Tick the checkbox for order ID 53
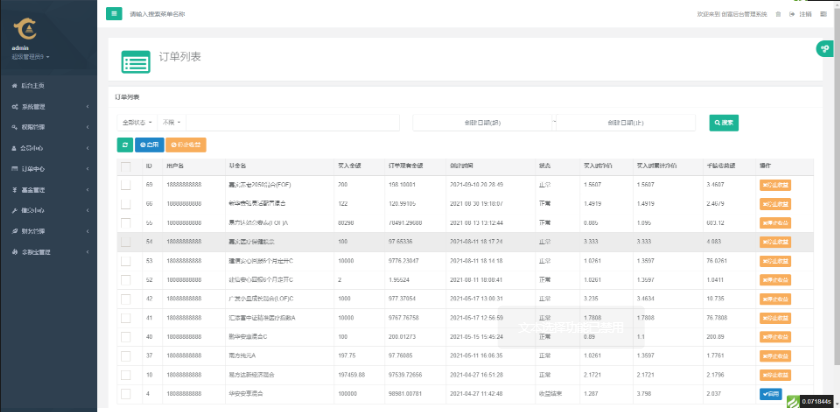This screenshot has width=840, height=412. [126, 261]
